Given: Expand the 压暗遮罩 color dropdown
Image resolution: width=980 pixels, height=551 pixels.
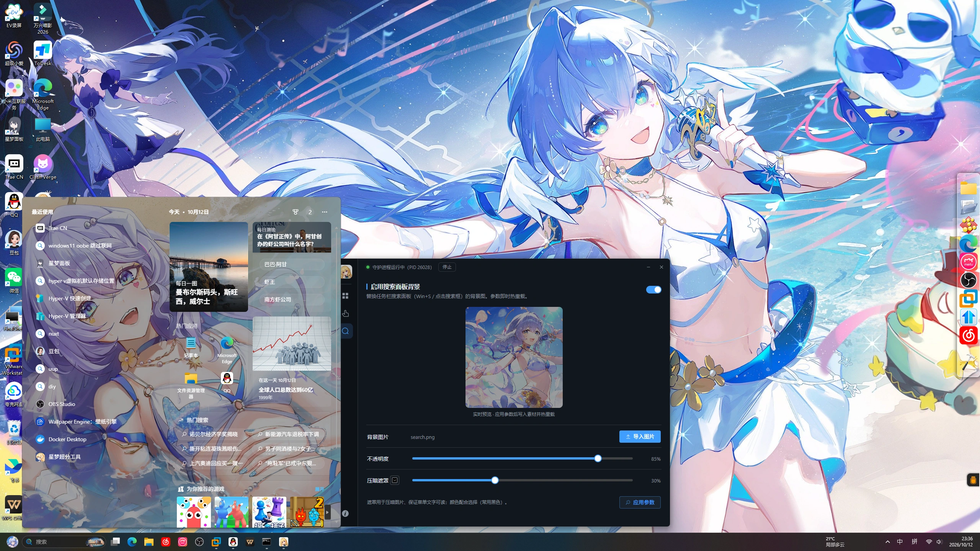Looking at the screenshot, I should coord(395,480).
